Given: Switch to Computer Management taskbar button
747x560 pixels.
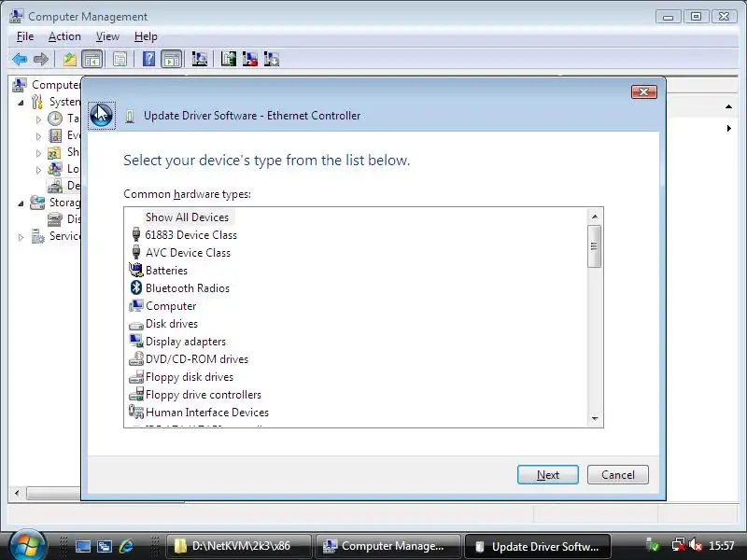Looking at the screenshot, I should pyautogui.click(x=388, y=546).
